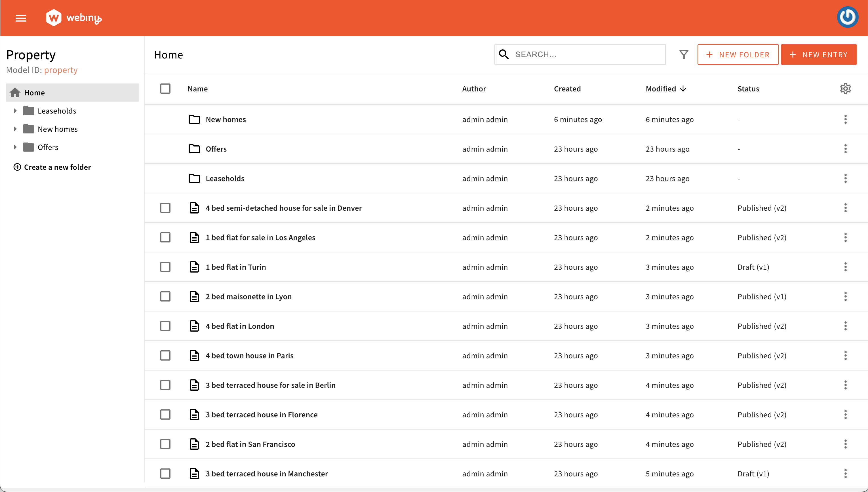
Task: Open actions menu for 1 bed flat in Turin
Action: (x=845, y=267)
